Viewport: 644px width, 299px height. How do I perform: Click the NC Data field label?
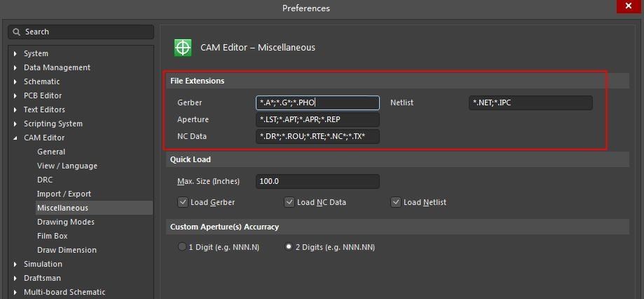click(x=192, y=137)
